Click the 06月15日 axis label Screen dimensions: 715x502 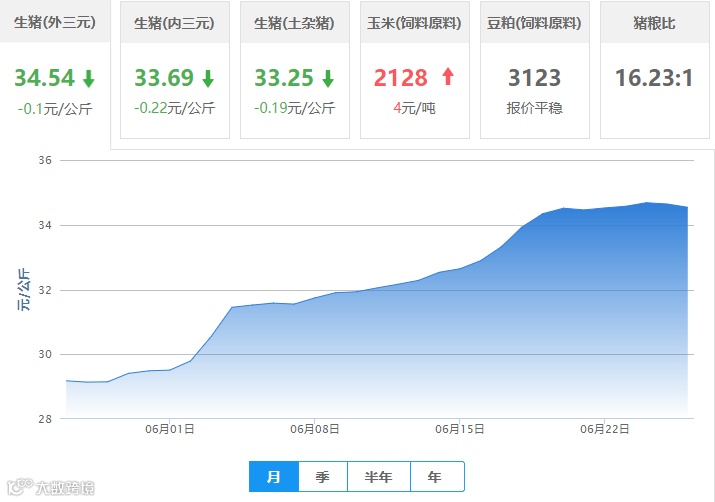[x=460, y=429]
